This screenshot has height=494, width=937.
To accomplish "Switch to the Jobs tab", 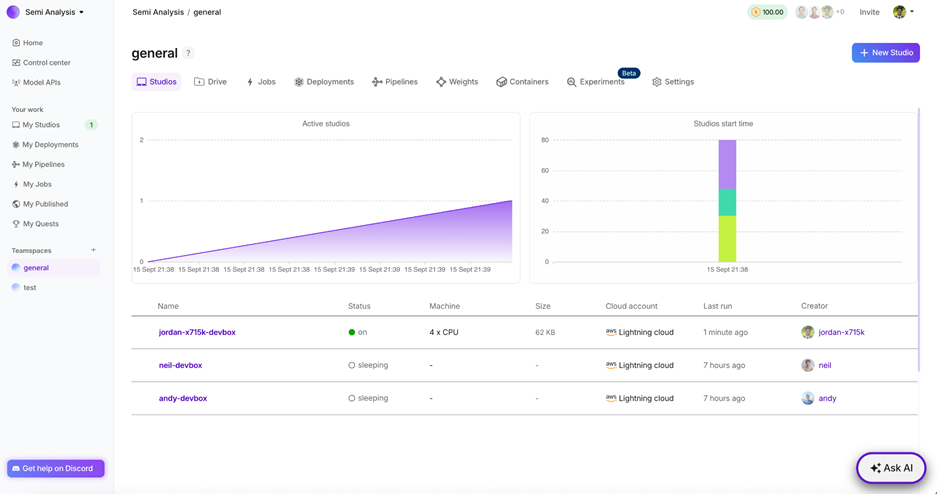I will [x=261, y=82].
